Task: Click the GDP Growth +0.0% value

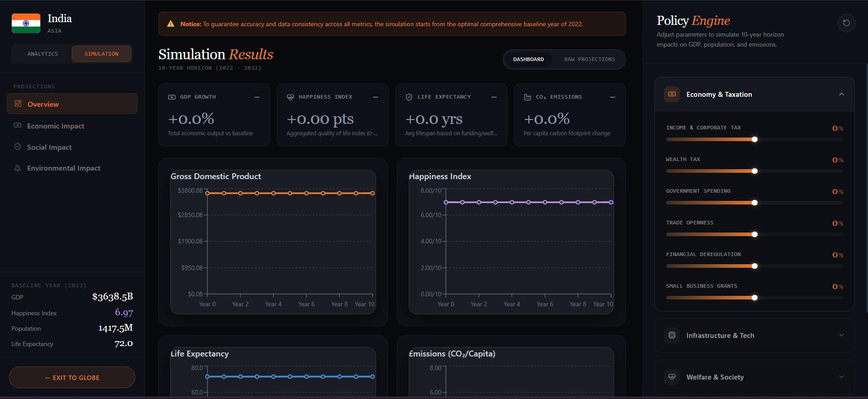Action: tap(191, 119)
